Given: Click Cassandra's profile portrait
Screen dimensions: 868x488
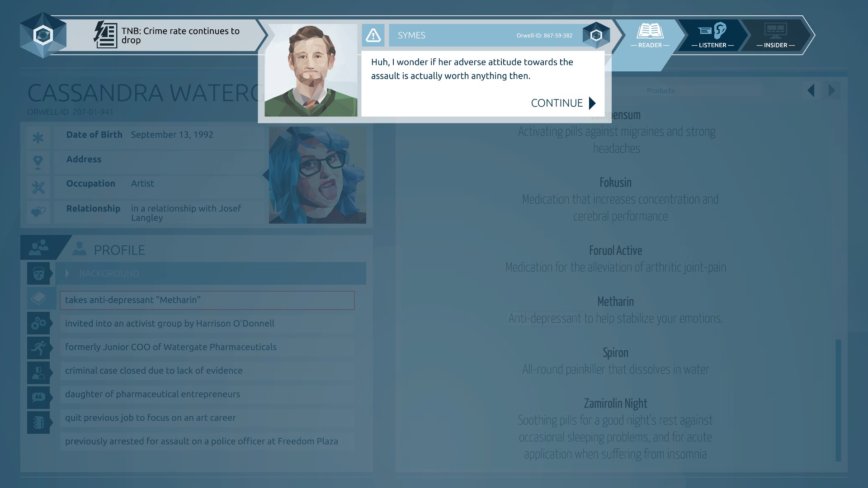Looking at the screenshot, I should click(x=317, y=175).
